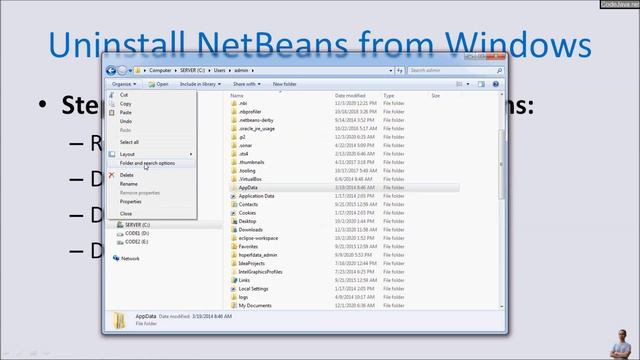Click the SERVER (C:) drive icon
The height and width of the screenshot is (360, 640).
click(x=120, y=225)
